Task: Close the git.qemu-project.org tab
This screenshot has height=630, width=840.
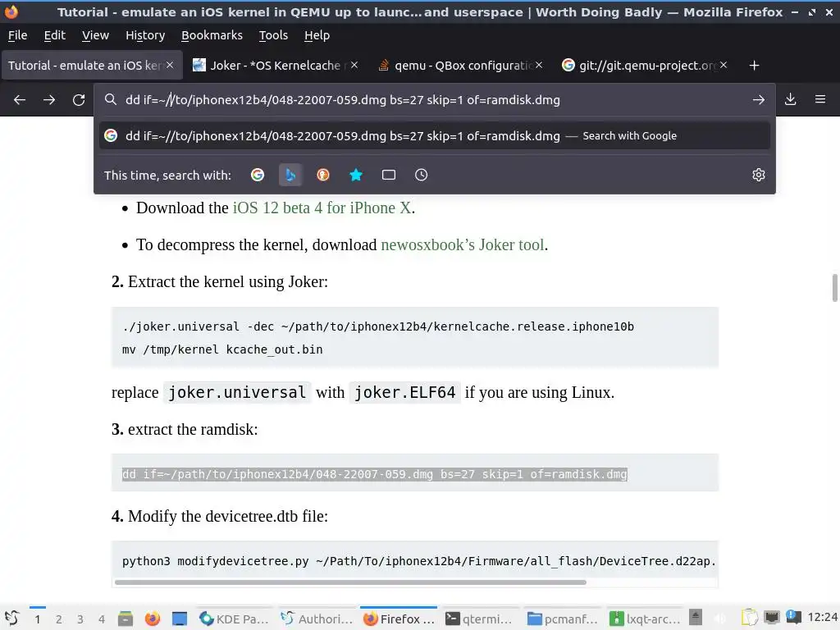Action: tap(724, 65)
